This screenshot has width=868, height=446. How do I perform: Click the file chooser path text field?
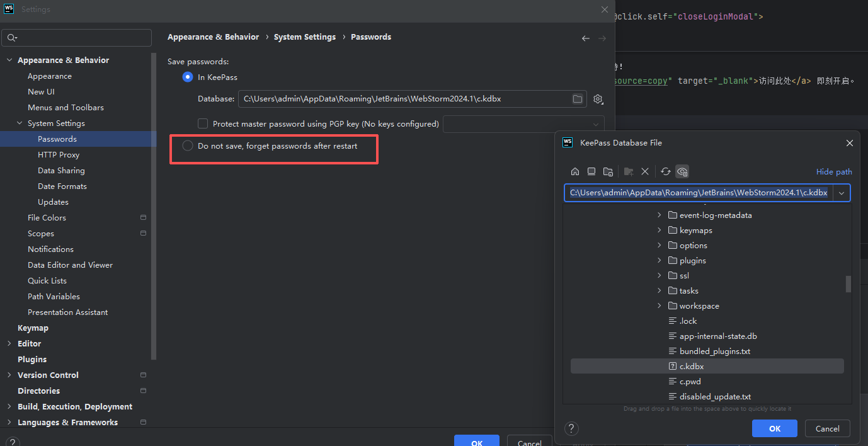[699, 193]
